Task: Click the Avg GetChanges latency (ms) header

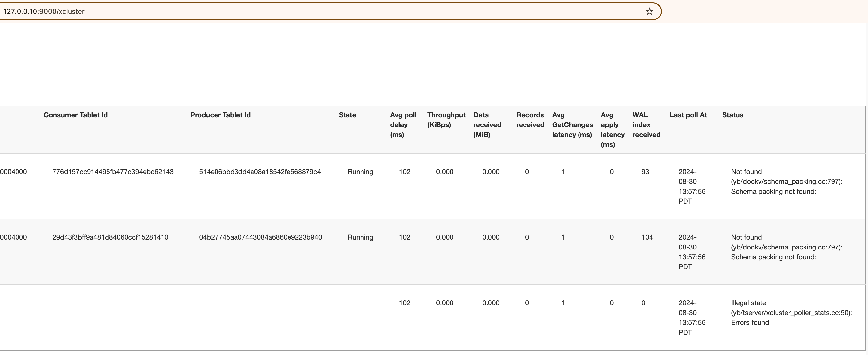Action: coord(572,125)
